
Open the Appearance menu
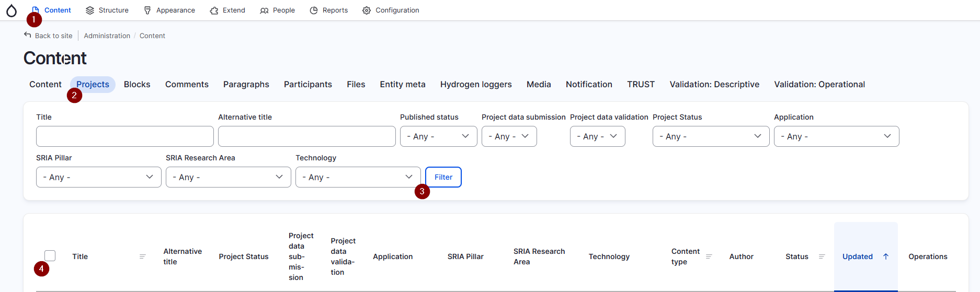coord(169,10)
